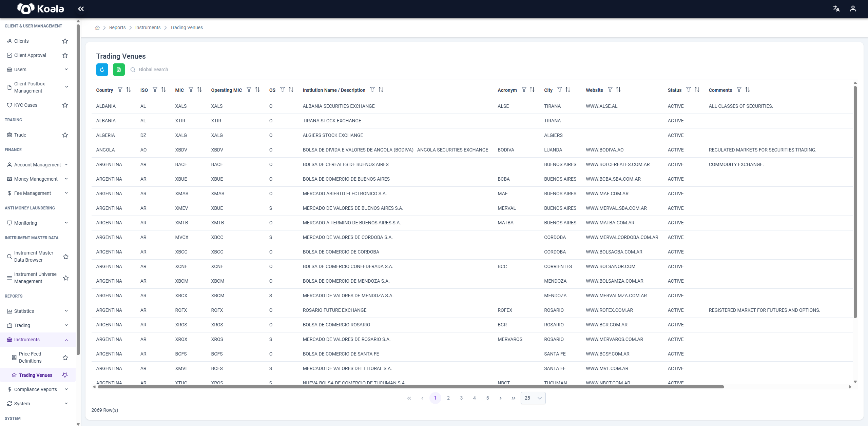Collapse the Instruments section

pos(37,340)
